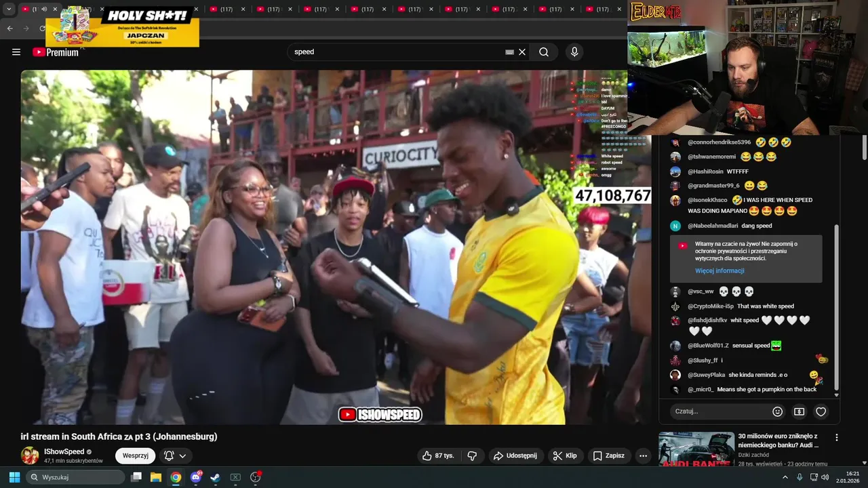Go forward with the browser forward arrow
Image resolution: width=868 pixels, height=488 pixels.
click(x=26, y=28)
